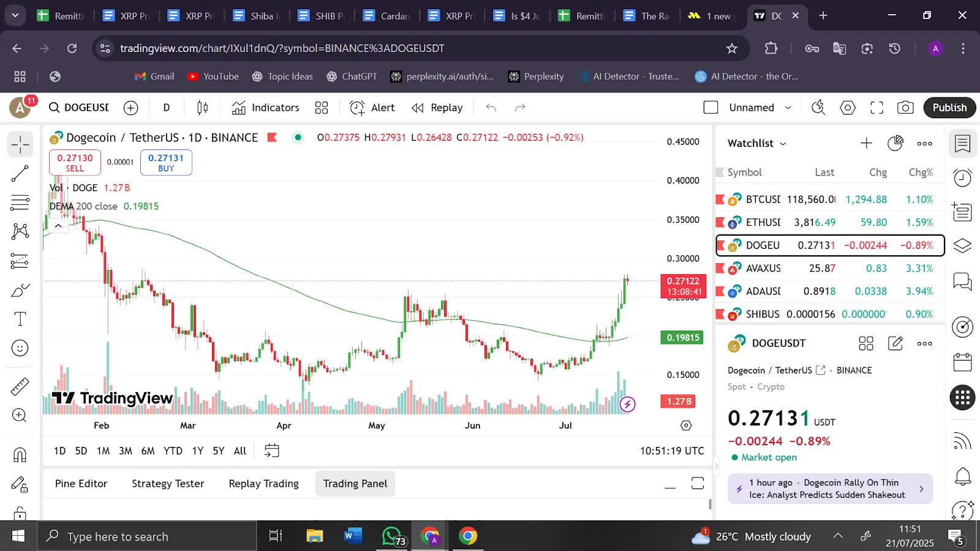980x551 pixels.
Task: Click the 0.27130 SELL button
Action: point(75,163)
